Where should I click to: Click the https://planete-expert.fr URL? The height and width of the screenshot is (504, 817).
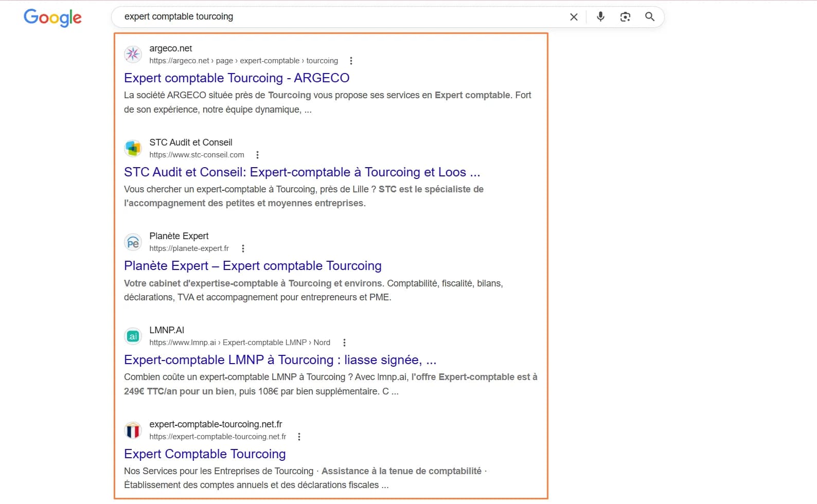point(189,248)
